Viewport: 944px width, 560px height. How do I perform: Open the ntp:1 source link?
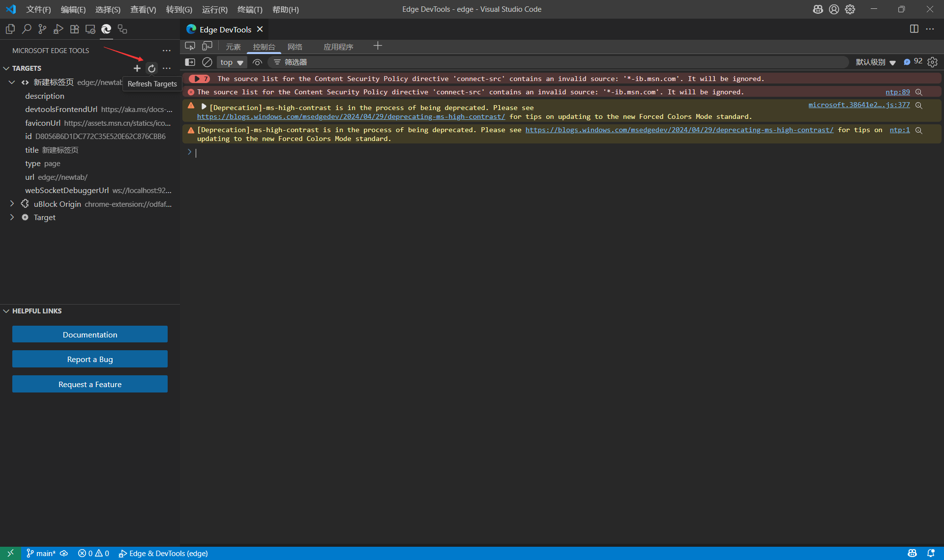point(899,130)
